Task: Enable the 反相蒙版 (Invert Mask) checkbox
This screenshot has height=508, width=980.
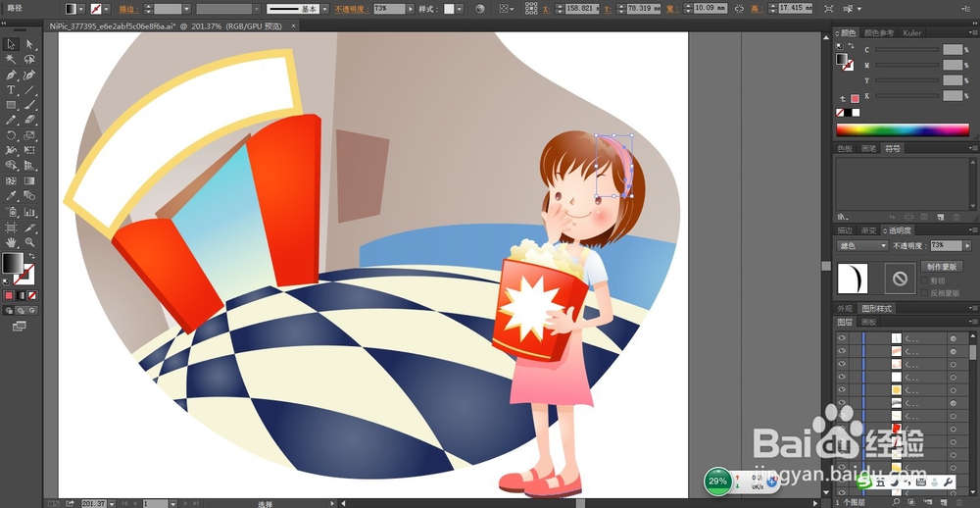Action: click(924, 293)
